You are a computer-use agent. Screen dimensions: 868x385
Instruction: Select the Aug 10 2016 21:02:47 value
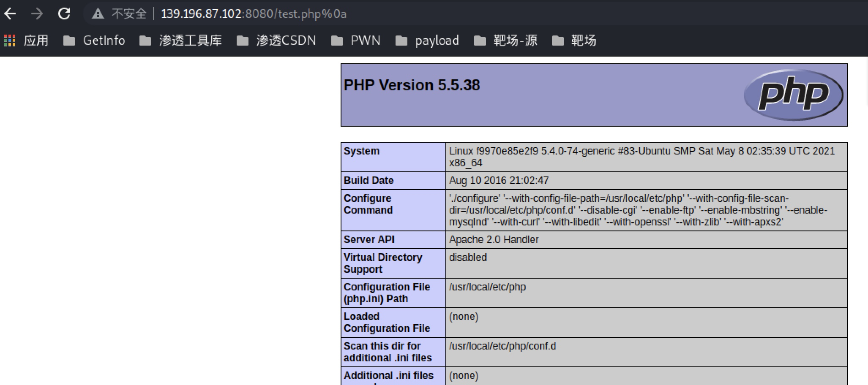(x=499, y=181)
